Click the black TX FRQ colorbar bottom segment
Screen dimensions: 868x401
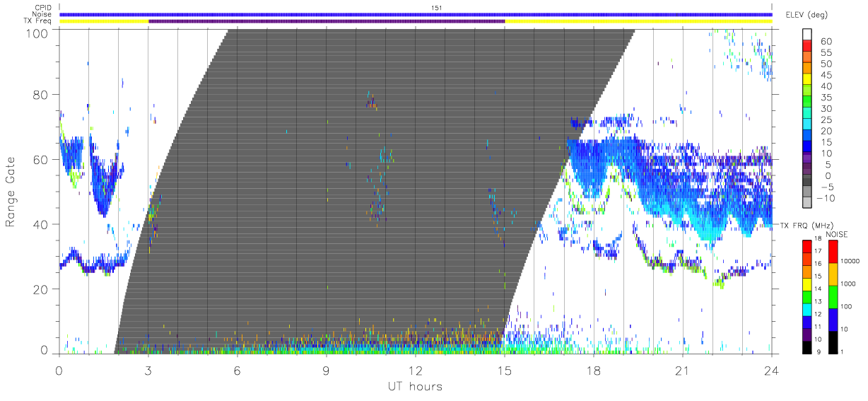807,347
